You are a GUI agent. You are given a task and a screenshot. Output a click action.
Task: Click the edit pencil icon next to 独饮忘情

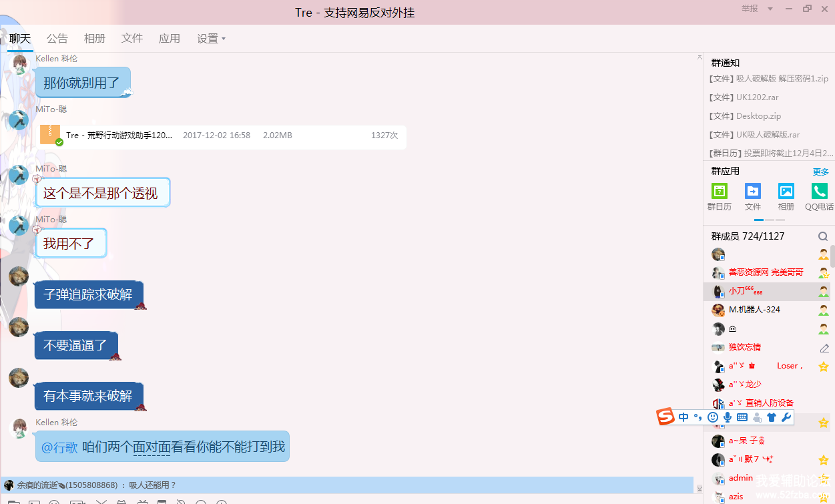pyautogui.click(x=824, y=348)
